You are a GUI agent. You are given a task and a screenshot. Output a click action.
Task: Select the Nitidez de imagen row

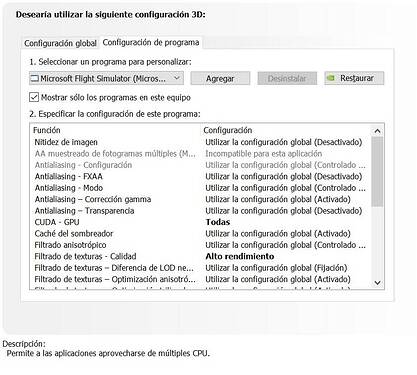pyautogui.click(x=201, y=142)
